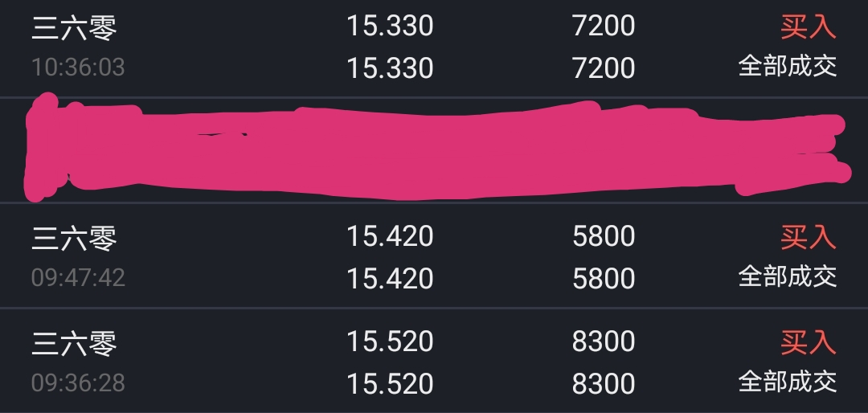Click the 买入 label for the 15.420 order
Screen dimensions: 868x413
[x=809, y=237]
